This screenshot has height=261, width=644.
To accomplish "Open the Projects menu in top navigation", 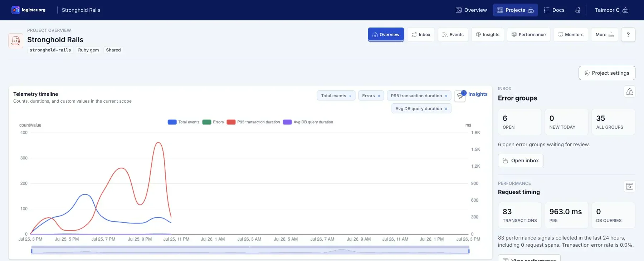I will 515,10.
